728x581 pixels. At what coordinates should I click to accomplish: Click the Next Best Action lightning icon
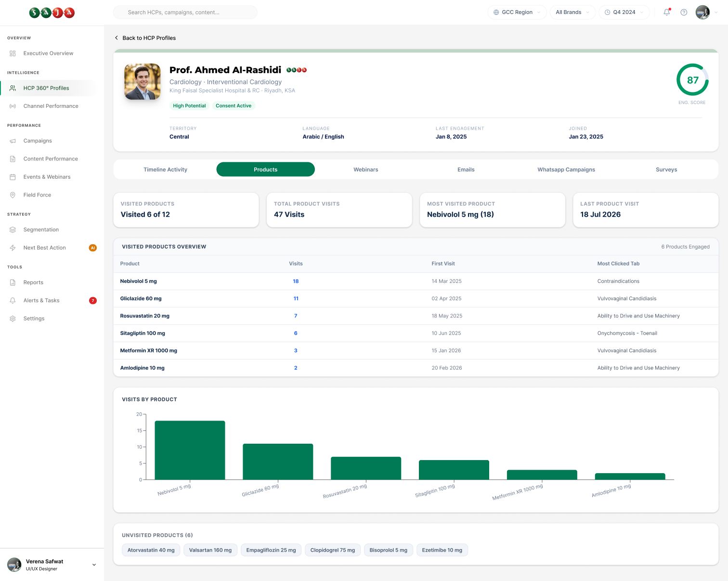13,248
